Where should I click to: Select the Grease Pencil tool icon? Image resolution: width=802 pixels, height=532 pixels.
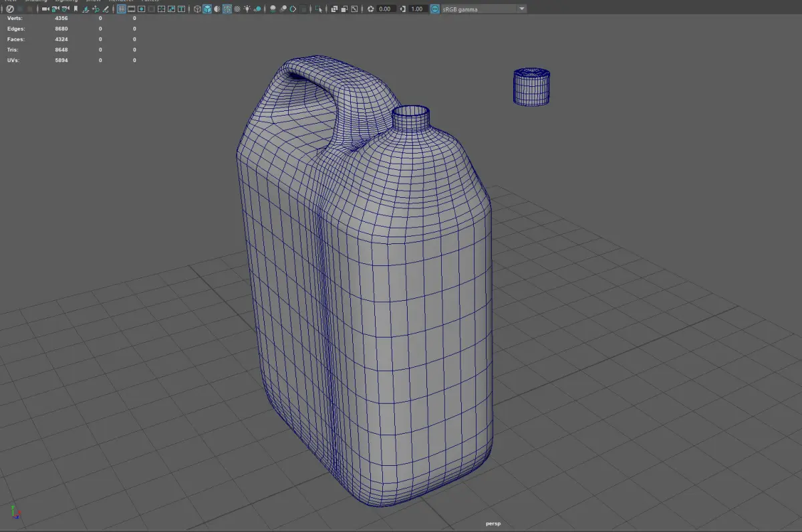[106, 9]
